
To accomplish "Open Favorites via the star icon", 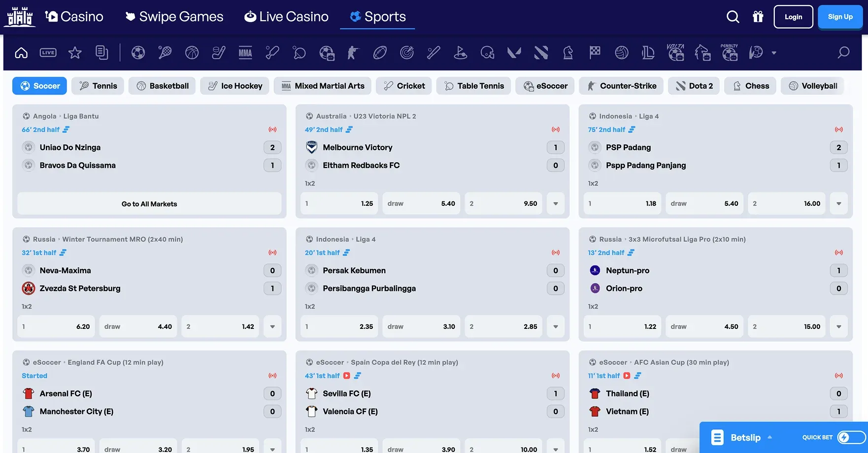I will tap(75, 53).
